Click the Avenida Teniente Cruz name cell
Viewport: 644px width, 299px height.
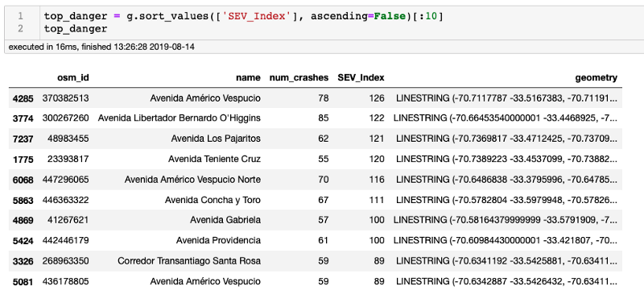[214, 159]
